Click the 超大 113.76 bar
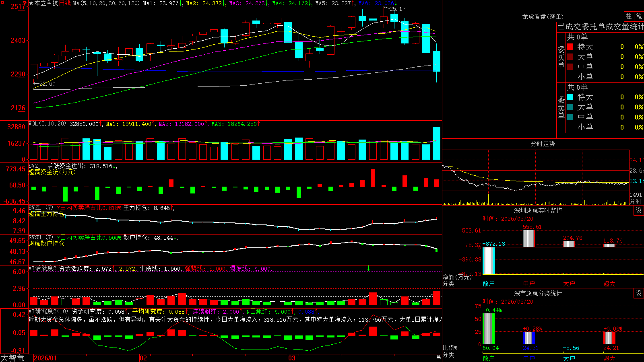Screen dimensions: 644x362 [x=609, y=245]
